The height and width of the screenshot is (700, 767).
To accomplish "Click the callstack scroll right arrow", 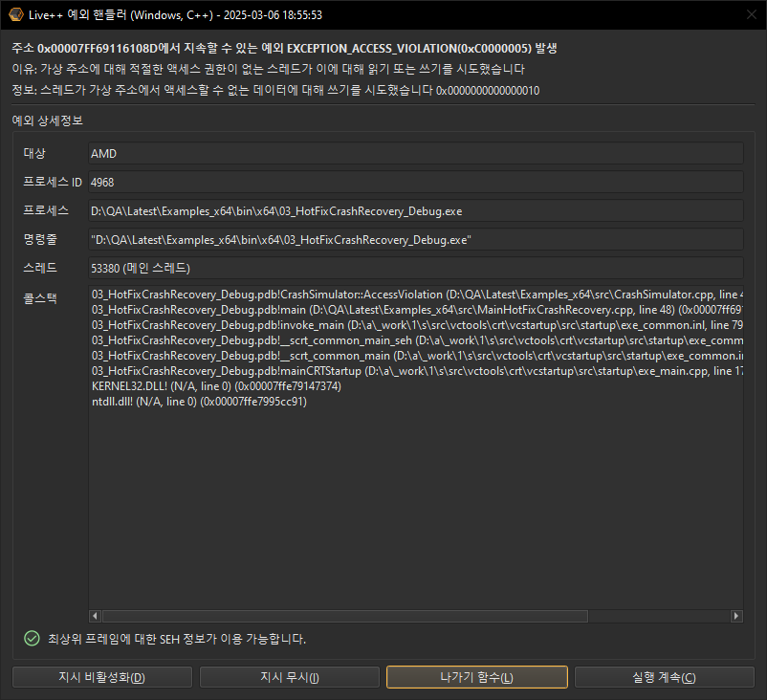I will [736, 616].
